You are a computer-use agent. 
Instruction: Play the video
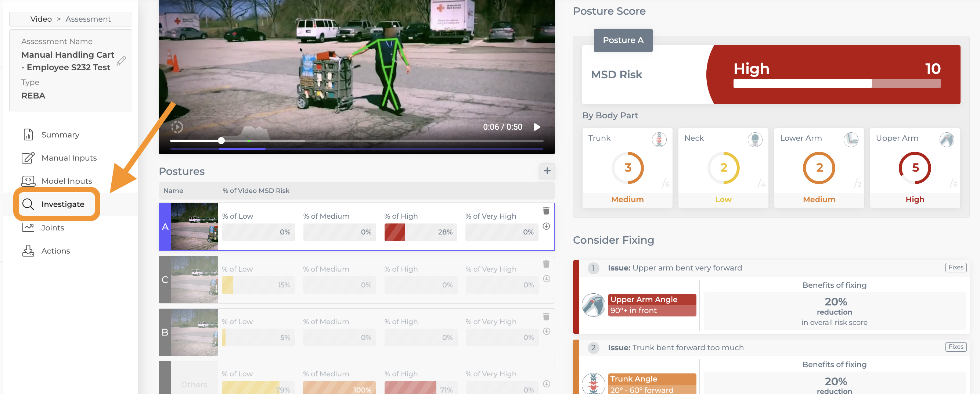click(537, 127)
